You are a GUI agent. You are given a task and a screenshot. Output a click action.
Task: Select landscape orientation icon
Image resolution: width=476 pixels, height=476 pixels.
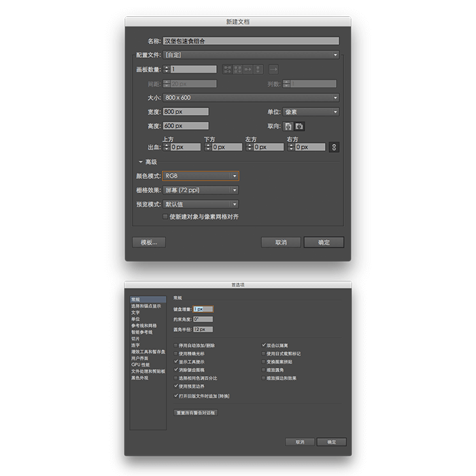299,126
